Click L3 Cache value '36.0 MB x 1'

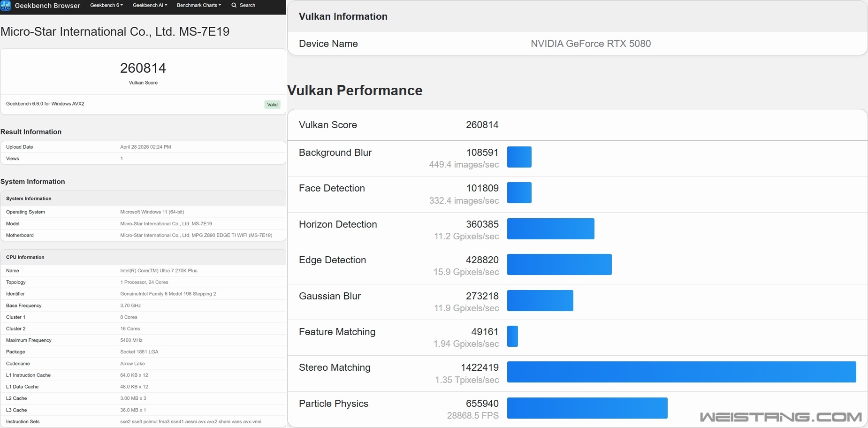tap(133, 410)
